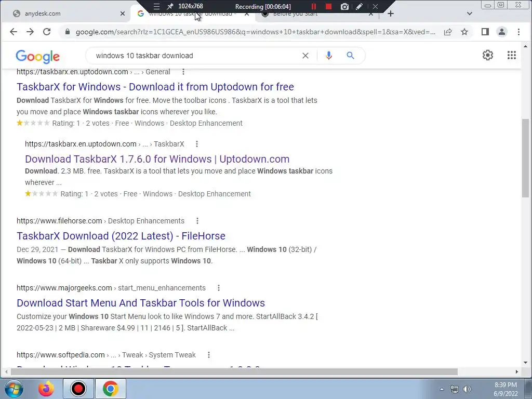This screenshot has height=399, width=532.
Task: Open options for the softpedia.com result
Action: (209, 355)
